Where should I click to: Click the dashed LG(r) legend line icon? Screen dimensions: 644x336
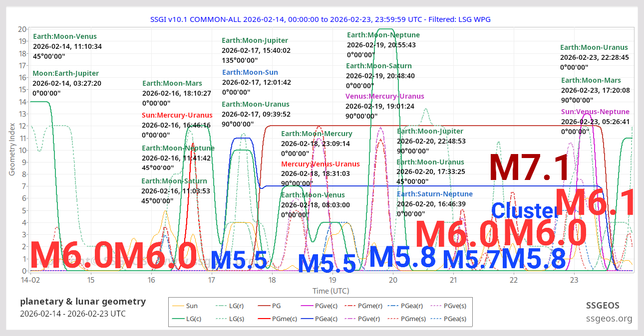(x=222, y=306)
